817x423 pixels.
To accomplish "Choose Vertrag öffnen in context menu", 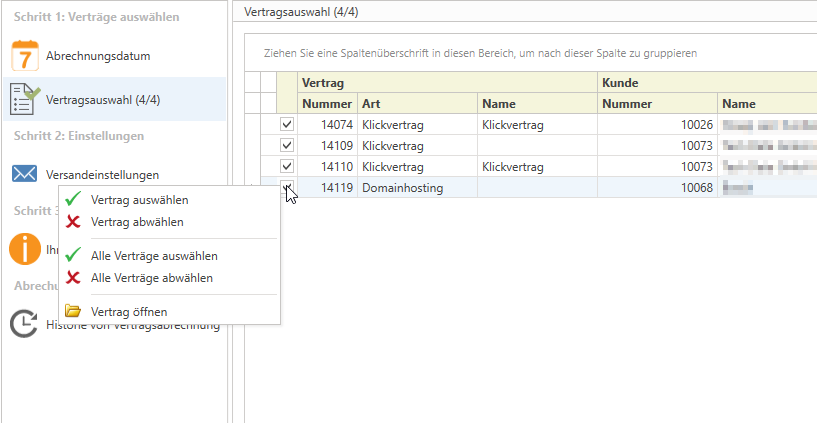I will pyautogui.click(x=128, y=311).
